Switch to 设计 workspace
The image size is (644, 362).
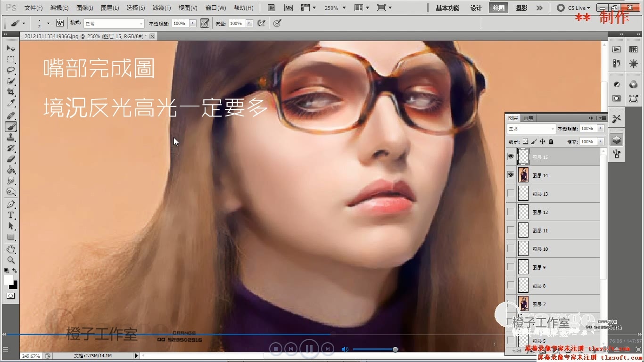[x=476, y=8]
